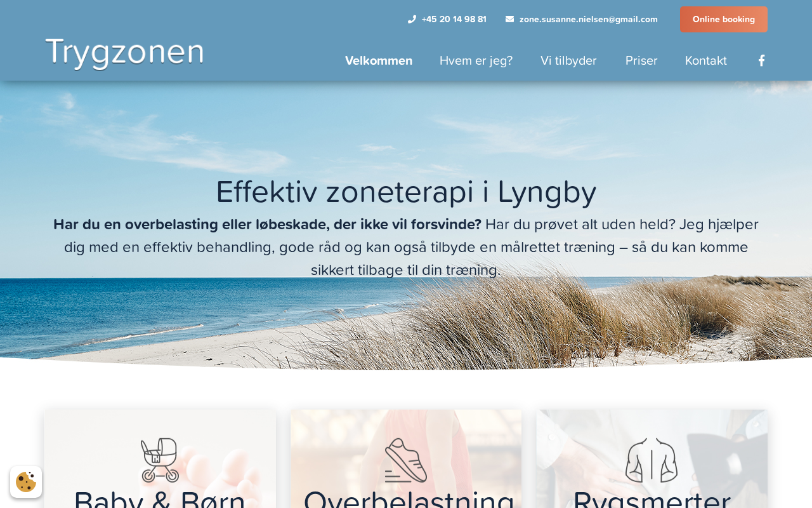Select the running shoe icon
Image resolution: width=812 pixels, height=508 pixels.
406,460
